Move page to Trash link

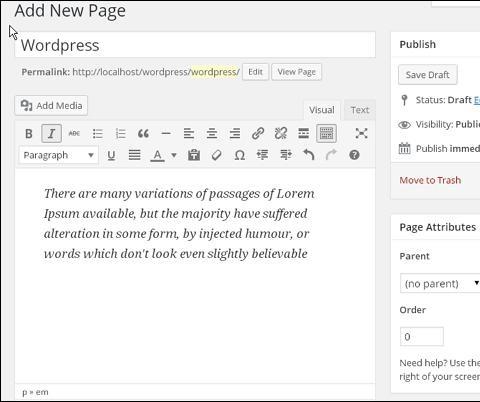coord(430,180)
